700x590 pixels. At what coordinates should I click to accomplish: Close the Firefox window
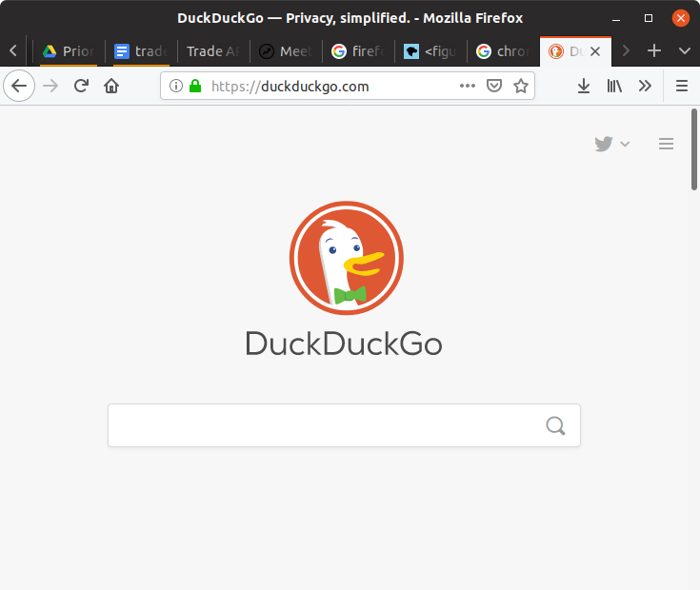tap(680, 18)
